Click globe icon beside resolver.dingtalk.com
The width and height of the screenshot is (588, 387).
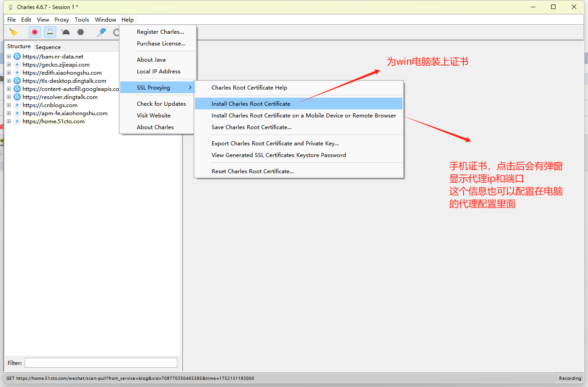[x=17, y=97]
